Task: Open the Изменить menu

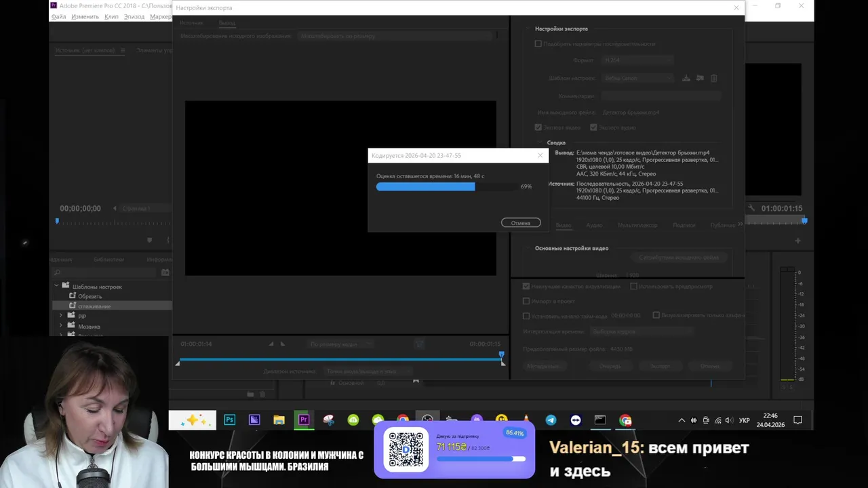Action: coord(85,16)
